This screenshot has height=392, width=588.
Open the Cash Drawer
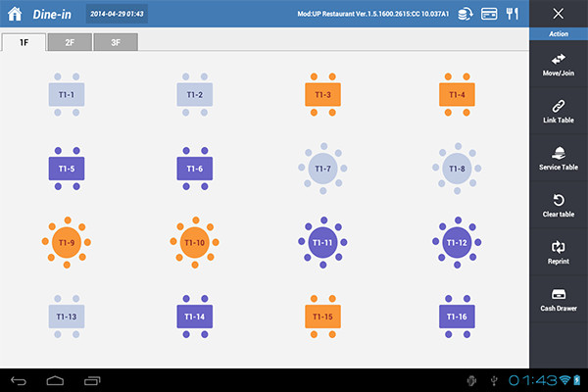pos(559,300)
